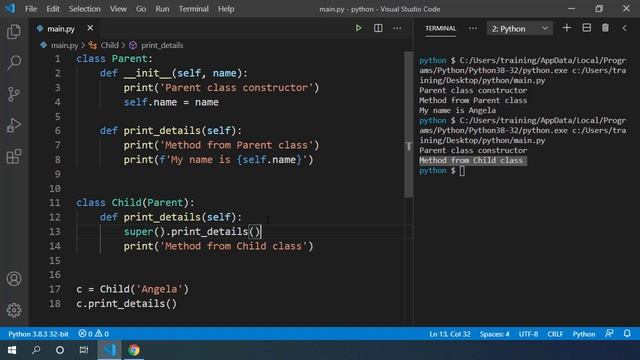This screenshot has width=640, height=360.
Task: Create a new terminal with plus icon
Action: point(567,28)
